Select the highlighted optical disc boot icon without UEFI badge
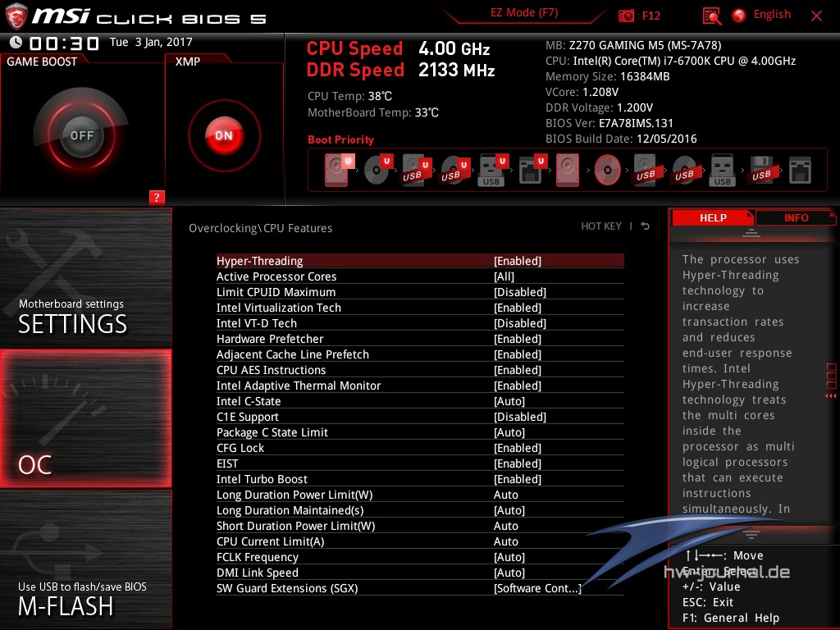Image resolution: width=840 pixels, height=630 pixels. click(607, 170)
